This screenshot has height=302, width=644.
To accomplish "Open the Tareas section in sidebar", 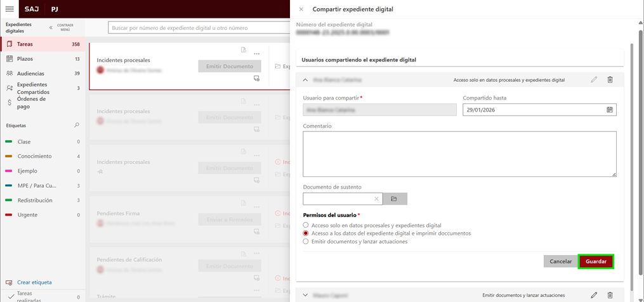I will click(25, 44).
